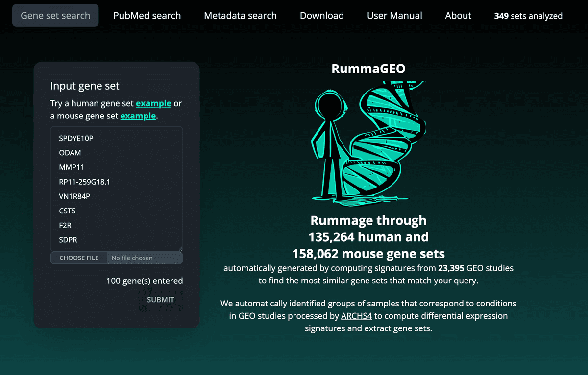Image resolution: width=588 pixels, height=375 pixels.
Task: Click the text area resize handle
Action: (180, 249)
